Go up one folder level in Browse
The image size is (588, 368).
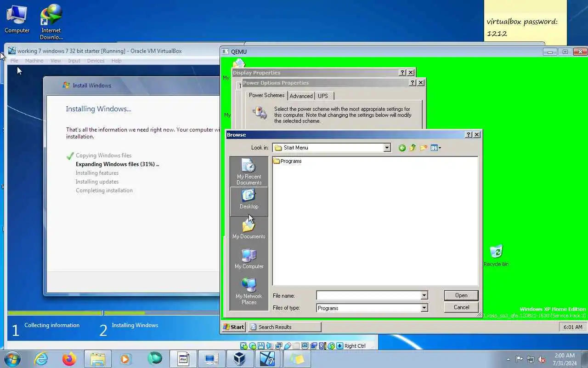pos(413,148)
